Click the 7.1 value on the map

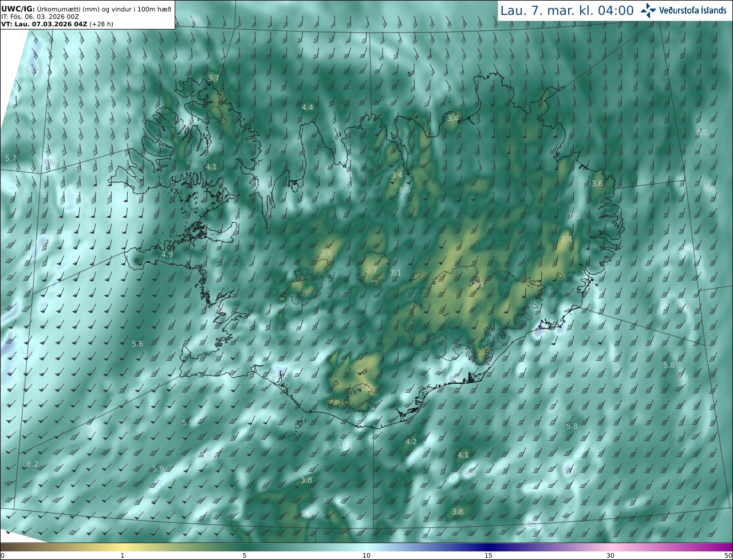(396, 273)
